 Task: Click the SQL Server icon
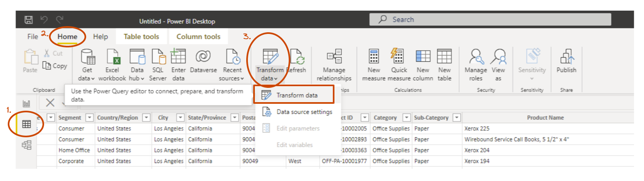click(x=158, y=57)
